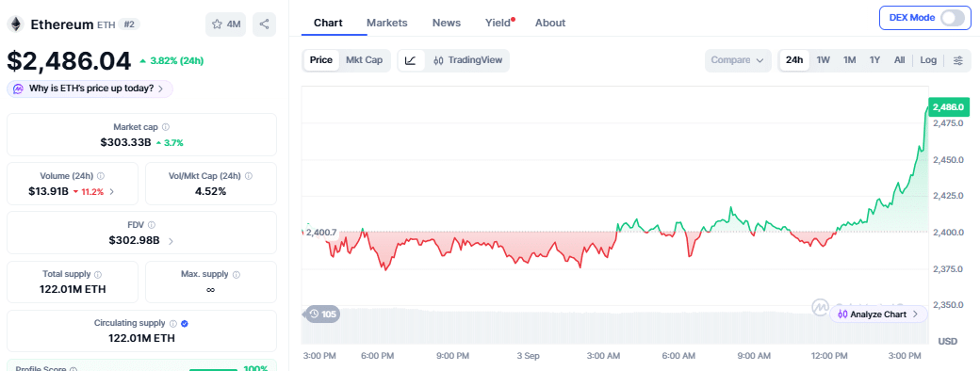Click the 105 history events badge
980x371 pixels.
click(322, 315)
